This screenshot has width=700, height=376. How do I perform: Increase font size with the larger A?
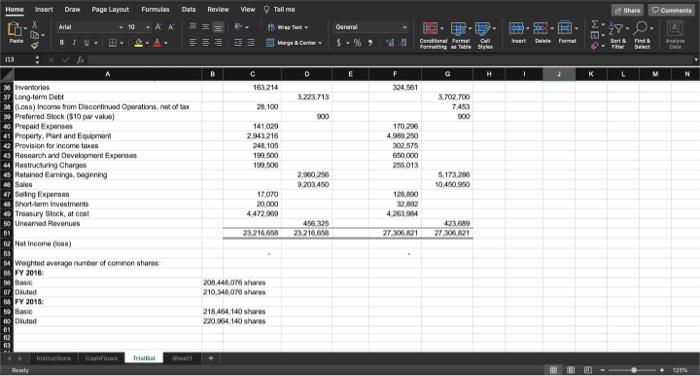(x=158, y=27)
